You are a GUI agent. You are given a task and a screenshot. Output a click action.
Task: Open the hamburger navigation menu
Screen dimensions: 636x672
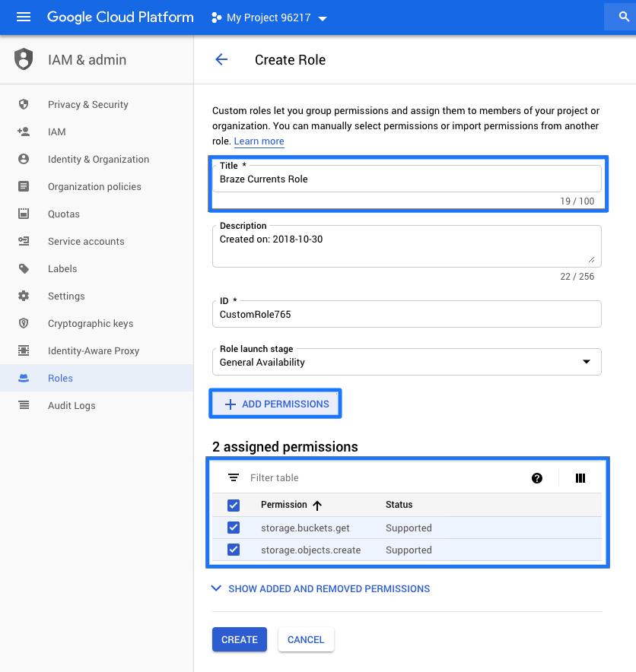[x=24, y=17]
